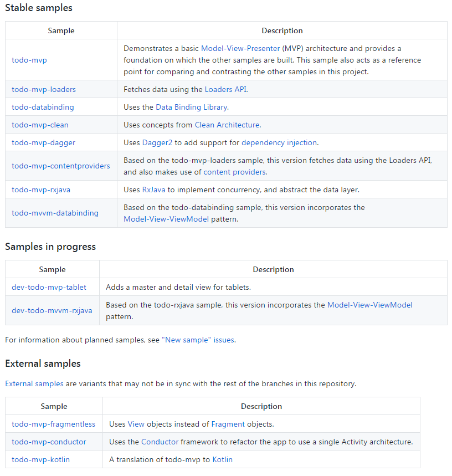Open the todo-mvp-conductor sample link
The image size is (452, 476).
[x=49, y=442]
